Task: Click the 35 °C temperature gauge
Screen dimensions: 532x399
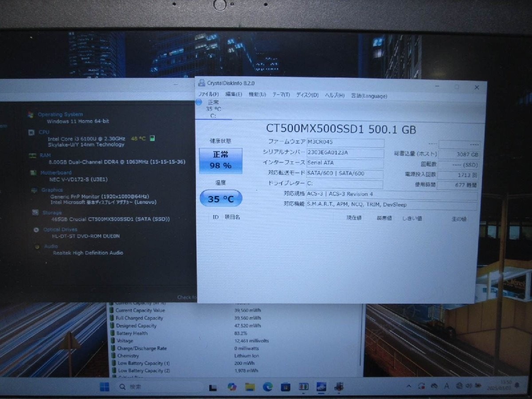Action: pyautogui.click(x=221, y=198)
